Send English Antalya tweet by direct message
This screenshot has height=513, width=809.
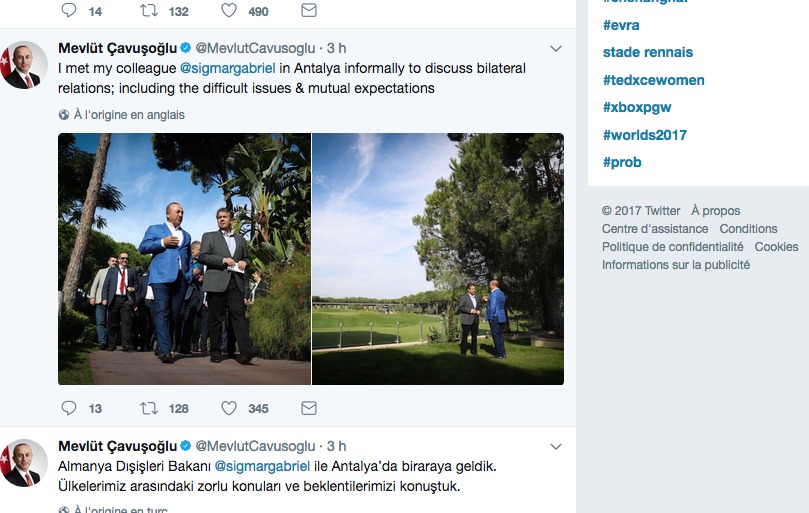tap(309, 408)
